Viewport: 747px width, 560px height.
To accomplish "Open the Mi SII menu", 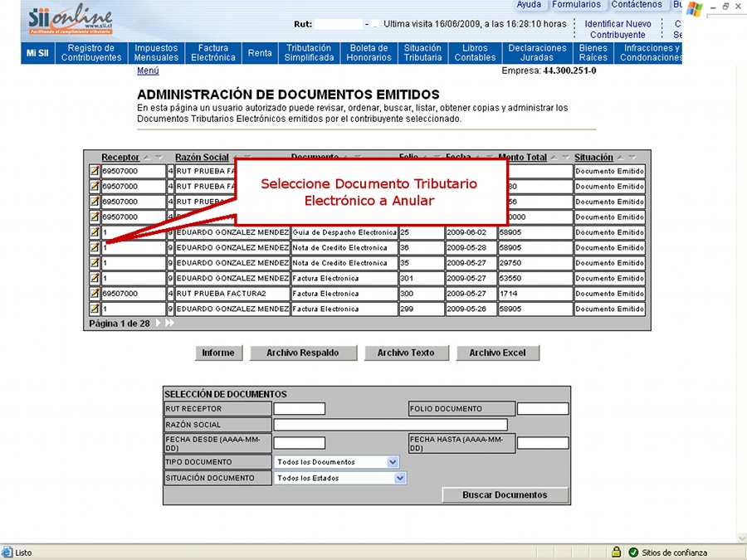I will (37, 53).
